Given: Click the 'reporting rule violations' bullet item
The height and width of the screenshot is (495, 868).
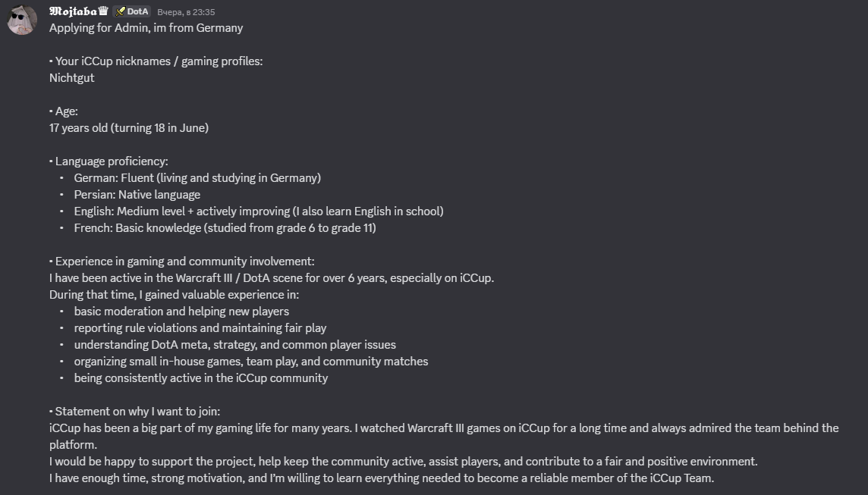Looking at the screenshot, I should point(200,328).
